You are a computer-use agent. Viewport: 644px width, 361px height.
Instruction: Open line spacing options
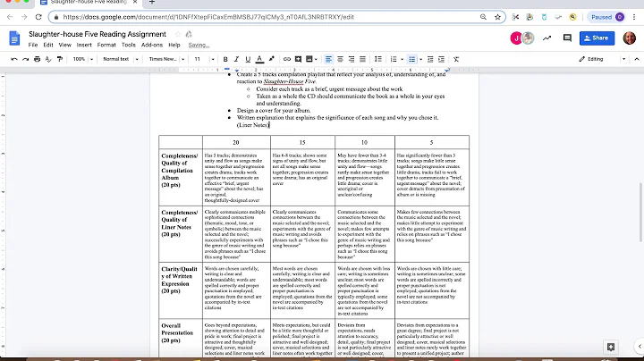(377, 59)
